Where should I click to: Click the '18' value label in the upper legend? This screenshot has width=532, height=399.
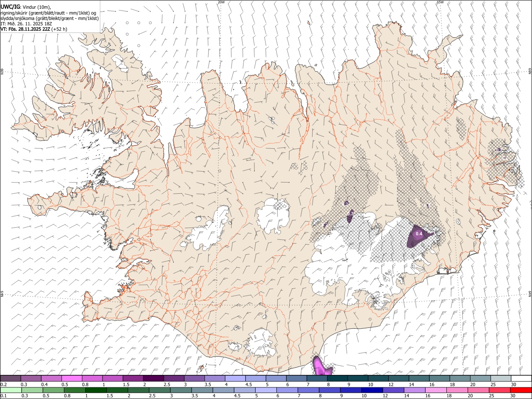pyautogui.click(x=452, y=384)
